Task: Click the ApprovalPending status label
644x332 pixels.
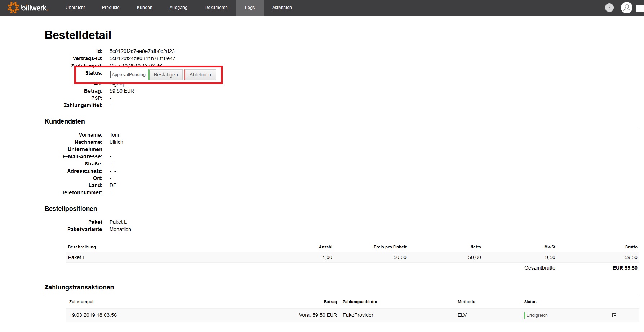Action: click(x=128, y=75)
